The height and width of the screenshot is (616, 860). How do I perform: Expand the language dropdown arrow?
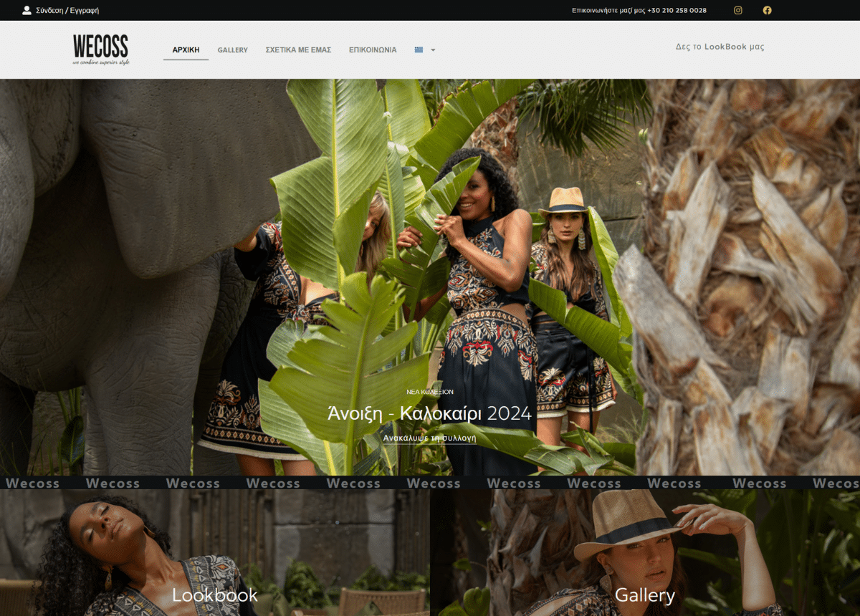point(433,50)
